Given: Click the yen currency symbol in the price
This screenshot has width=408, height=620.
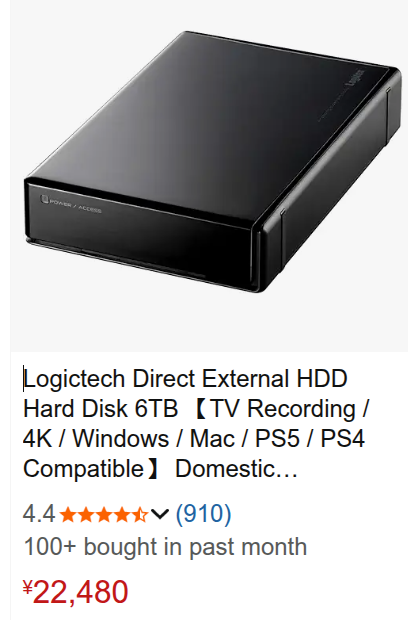Looking at the screenshot, I should pos(28,588).
